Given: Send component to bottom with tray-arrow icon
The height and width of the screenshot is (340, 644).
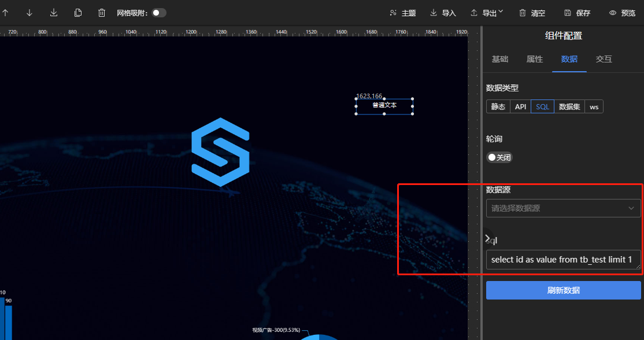Looking at the screenshot, I should point(53,13).
